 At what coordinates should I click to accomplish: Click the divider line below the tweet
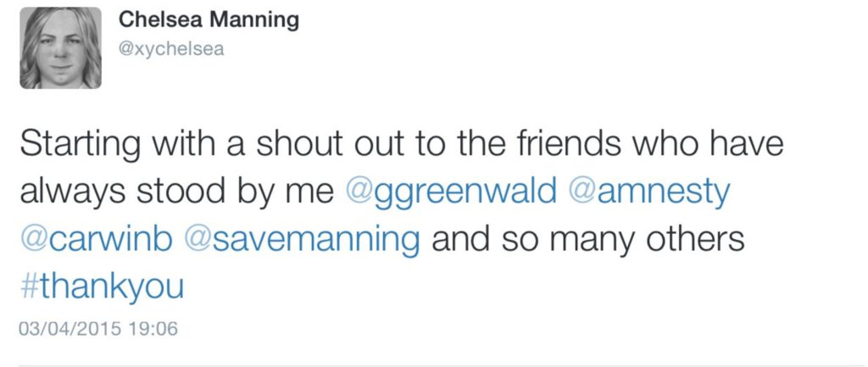(x=434, y=365)
